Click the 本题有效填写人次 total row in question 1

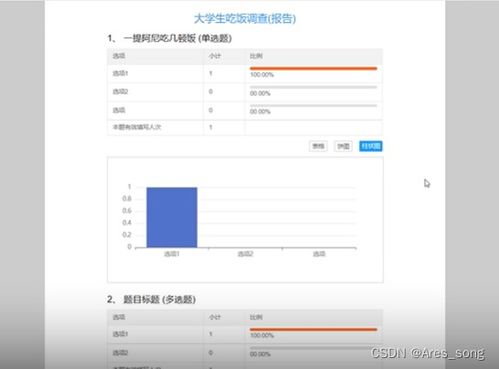(245, 127)
